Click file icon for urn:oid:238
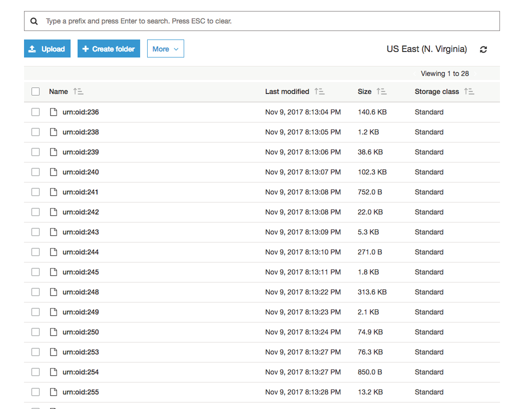This screenshot has height=409, width=532. (53, 132)
